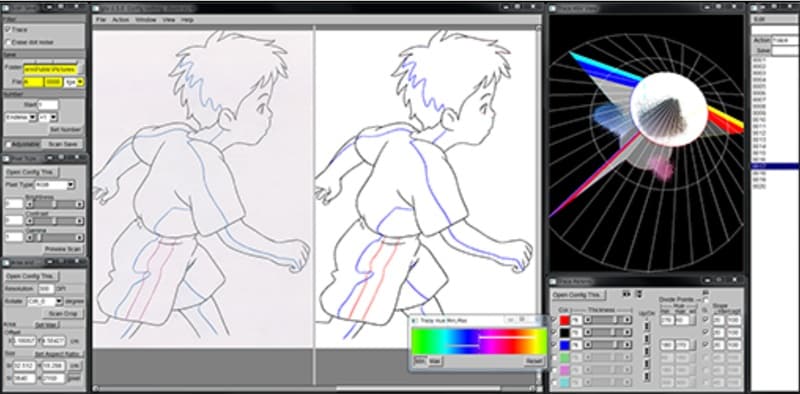Click the Set Aspect Ratio button
The width and height of the screenshot is (800, 394).
[x=59, y=354]
